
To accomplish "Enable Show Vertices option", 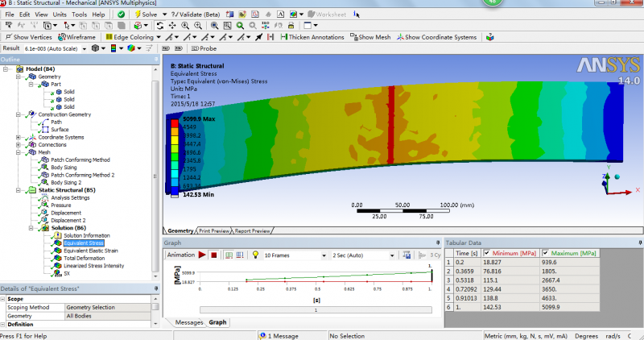I will pos(29,37).
